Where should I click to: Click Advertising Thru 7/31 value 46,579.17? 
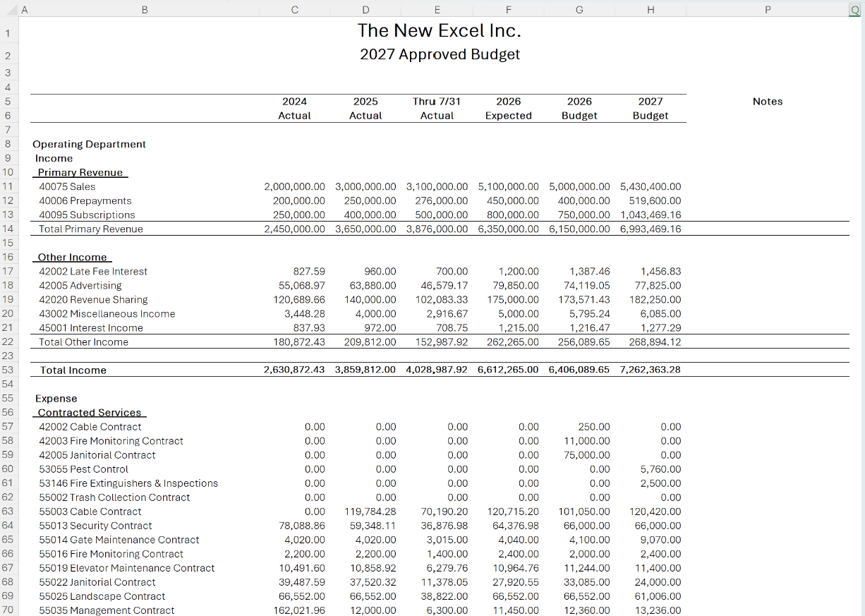click(x=444, y=285)
